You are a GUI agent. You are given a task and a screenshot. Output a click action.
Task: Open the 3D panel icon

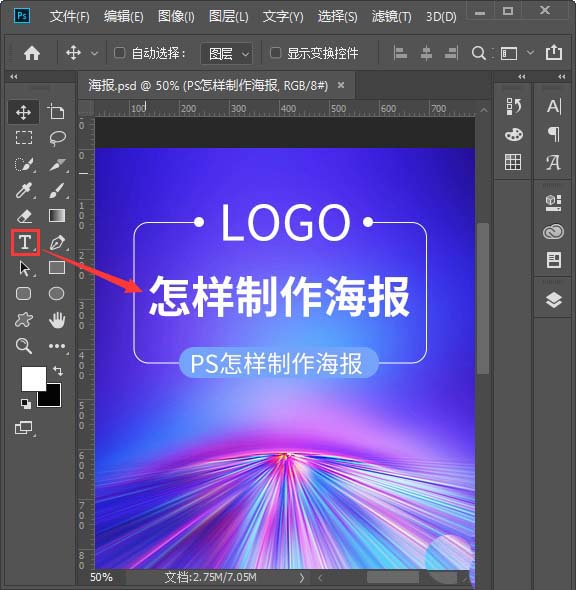pos(553,202)
